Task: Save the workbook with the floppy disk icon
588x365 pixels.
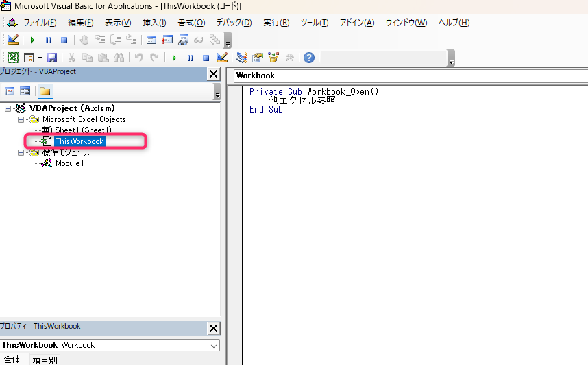Action: click(x=52, y=58)
